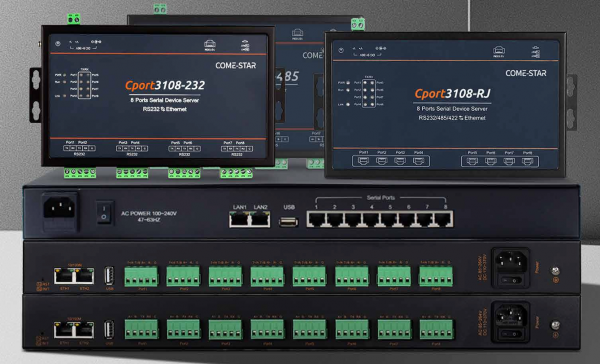
Task: Click the LED indicator block on Cport3108-232
Action: pyautogui.click(x=84, y=85)
